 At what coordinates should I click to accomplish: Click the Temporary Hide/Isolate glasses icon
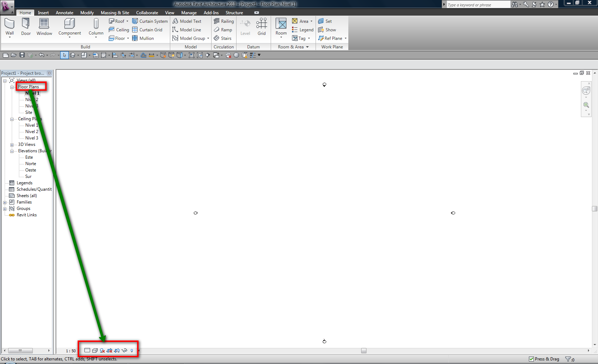click(x=124, y=350)
